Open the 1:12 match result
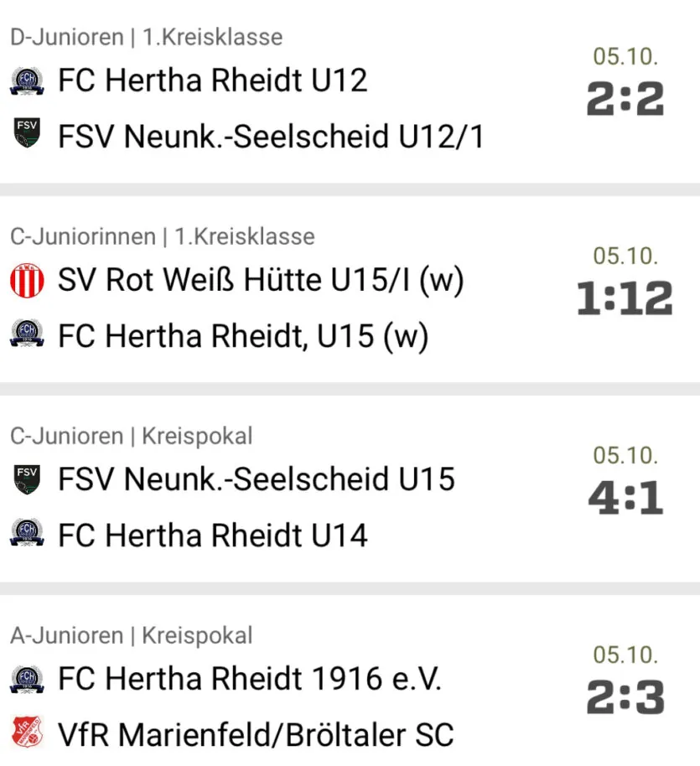The height and width of the screenshot is (766, 700). pyautogui.click(x=625, y=298)
